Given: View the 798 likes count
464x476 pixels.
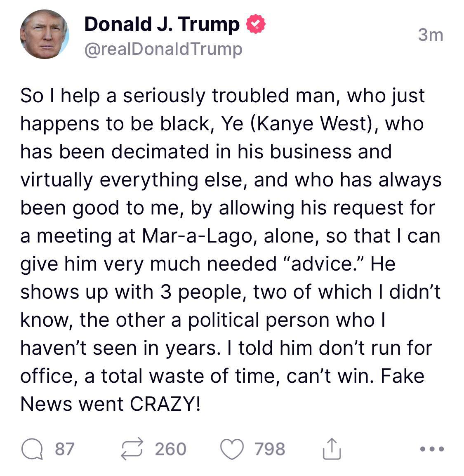Looking at the screenshot, I should 270,449.
